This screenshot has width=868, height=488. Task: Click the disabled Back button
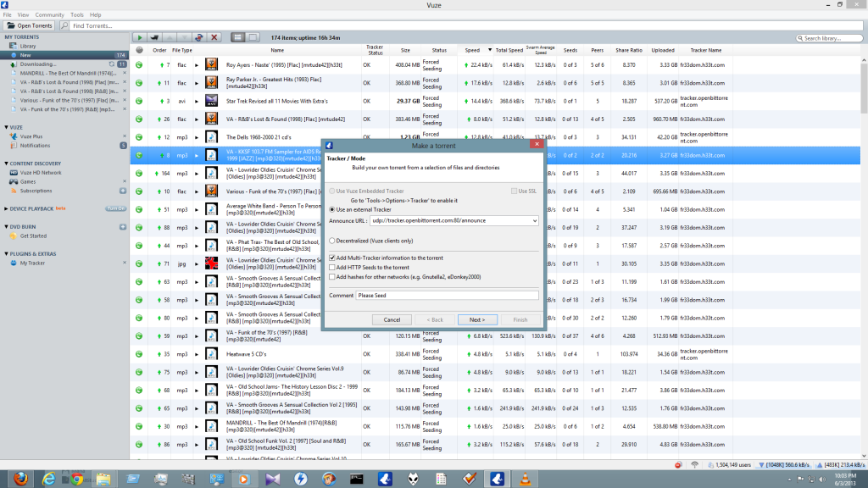coord(435,319)
